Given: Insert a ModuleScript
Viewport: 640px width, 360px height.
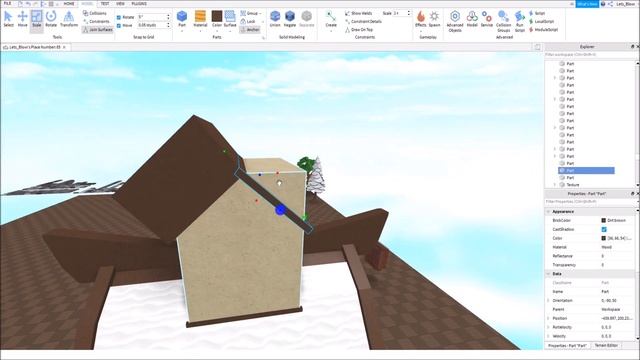Looking at the screenshot, I should 543,29.
